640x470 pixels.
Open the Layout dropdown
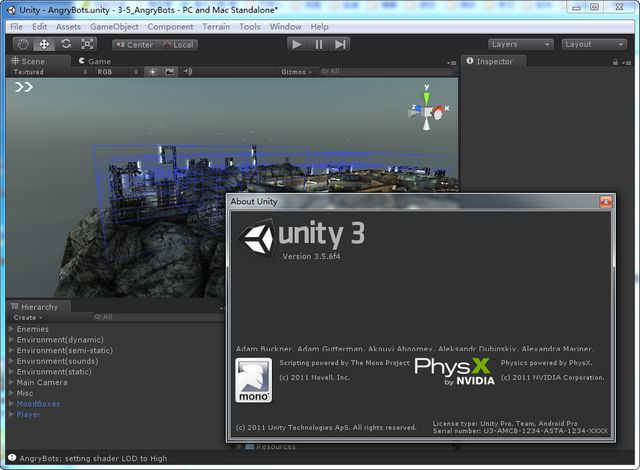(x=594, y=44)
